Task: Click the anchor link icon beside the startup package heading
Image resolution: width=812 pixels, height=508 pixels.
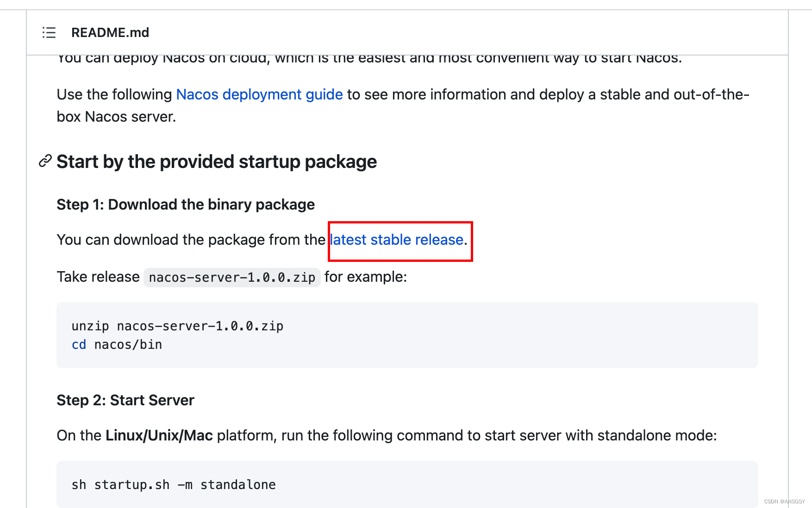Action: point(45,161)
